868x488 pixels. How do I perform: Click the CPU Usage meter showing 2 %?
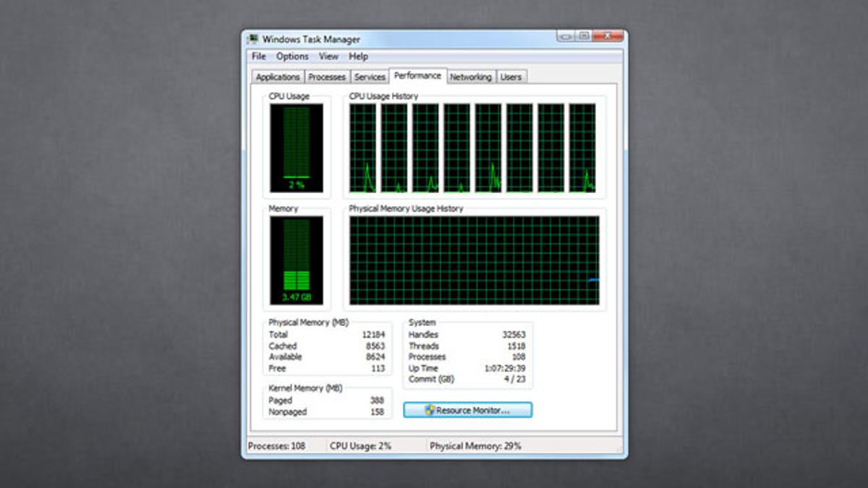pos(297,148)
